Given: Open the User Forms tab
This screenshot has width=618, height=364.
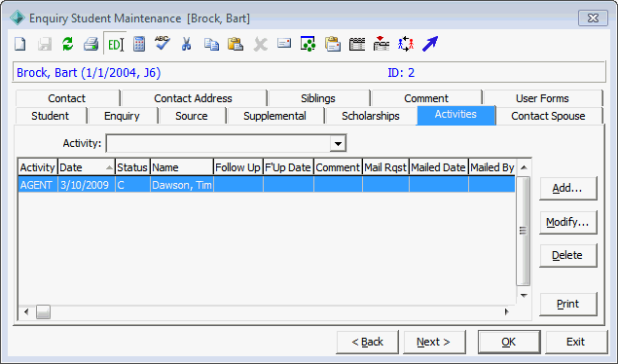Looking at the screenshot, I should click(x=542, y=98).
